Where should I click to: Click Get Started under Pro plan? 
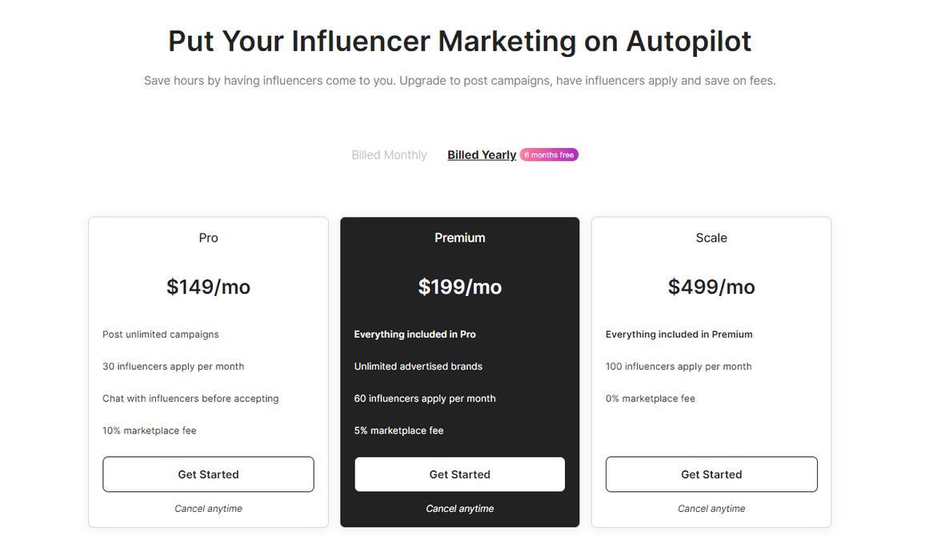coord(208,474)
